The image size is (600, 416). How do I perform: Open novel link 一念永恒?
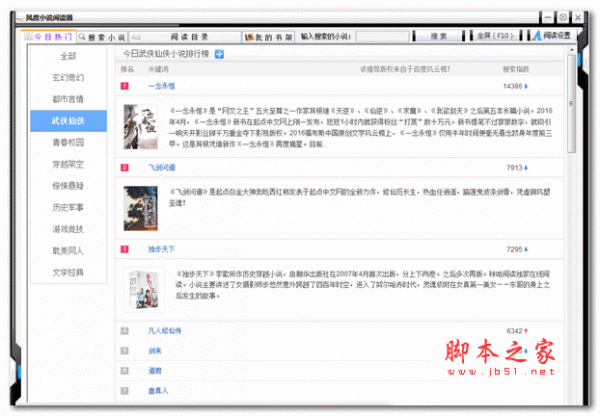[x=162, y=86]
